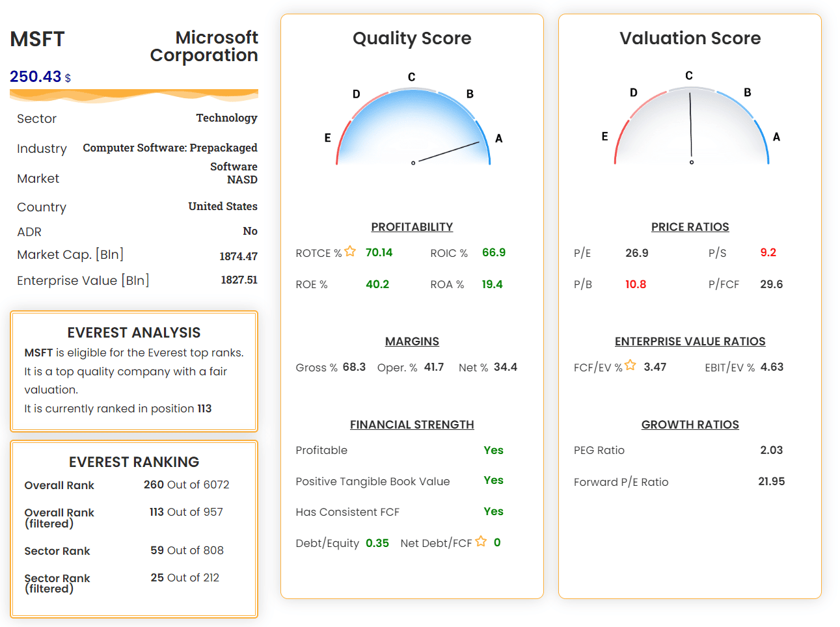
Task: Click the Enterprise Value [Bln] label
Action: coord(83,280)
